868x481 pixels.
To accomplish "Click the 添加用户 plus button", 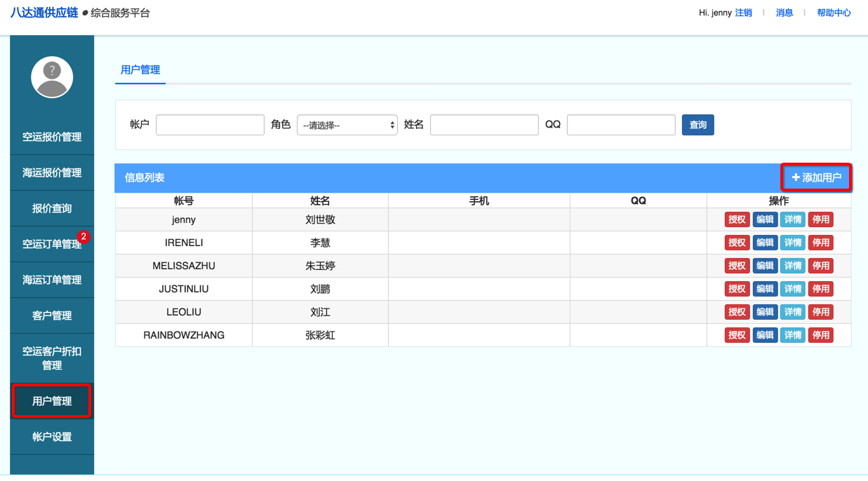I will coord(816,177).
